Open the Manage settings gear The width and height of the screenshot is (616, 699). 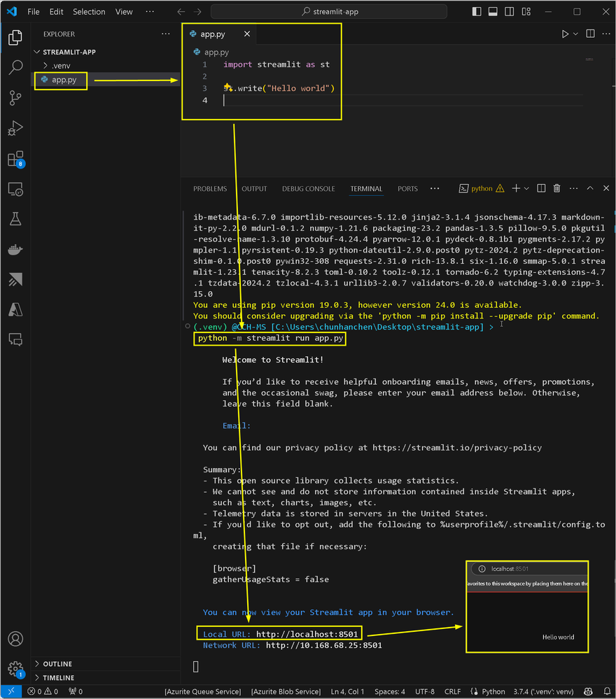(x=15, y=668)
